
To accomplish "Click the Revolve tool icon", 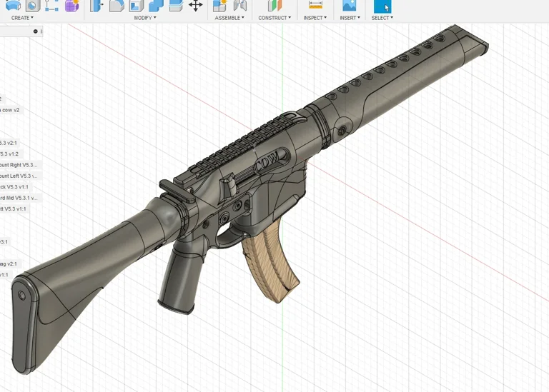I will 32,5.
